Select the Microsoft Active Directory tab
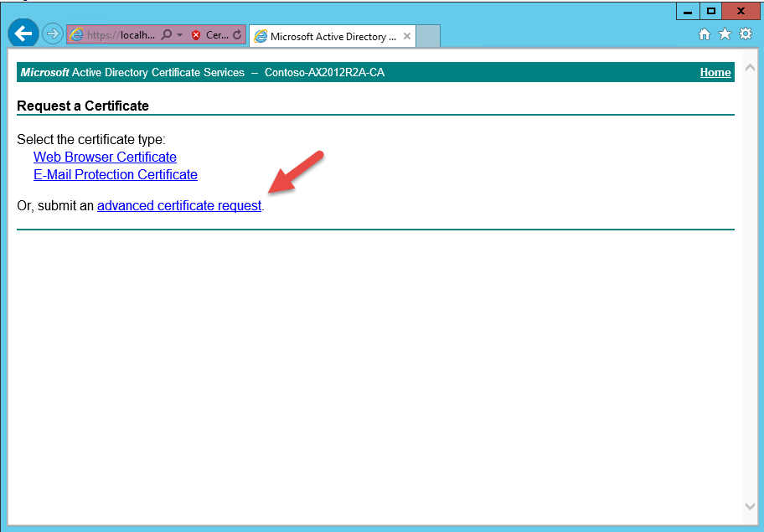This screenshot has width=764, height=532. (x=333, y=37)
